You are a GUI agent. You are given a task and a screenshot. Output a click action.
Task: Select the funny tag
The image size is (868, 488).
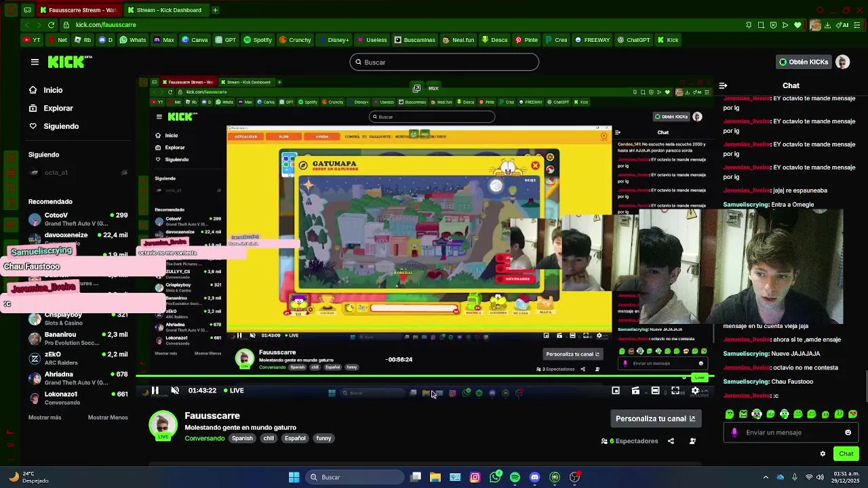[x=323, y=439]
